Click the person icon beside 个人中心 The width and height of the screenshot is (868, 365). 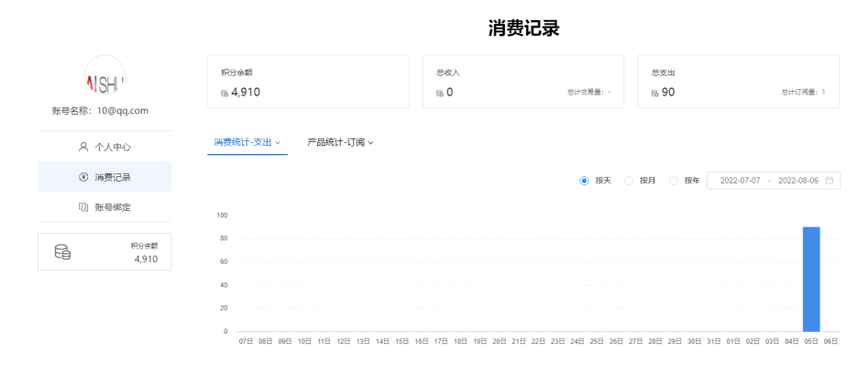[83, 148]
